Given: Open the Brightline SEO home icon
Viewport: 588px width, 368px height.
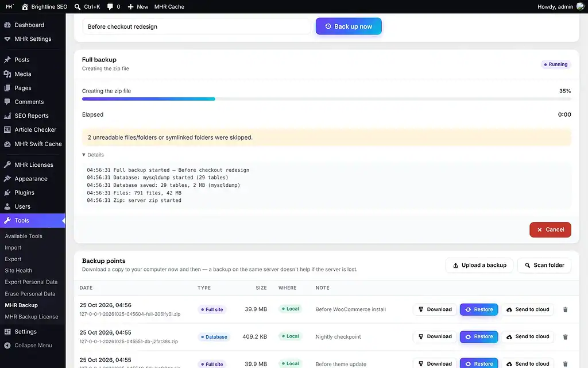Looking at the screenshot, I should (25, 6).
